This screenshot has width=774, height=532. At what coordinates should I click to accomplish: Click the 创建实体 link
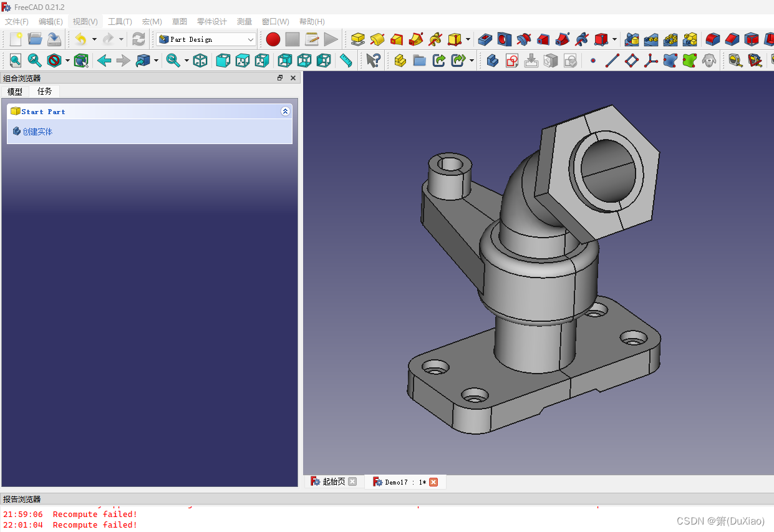pos(37,132)
